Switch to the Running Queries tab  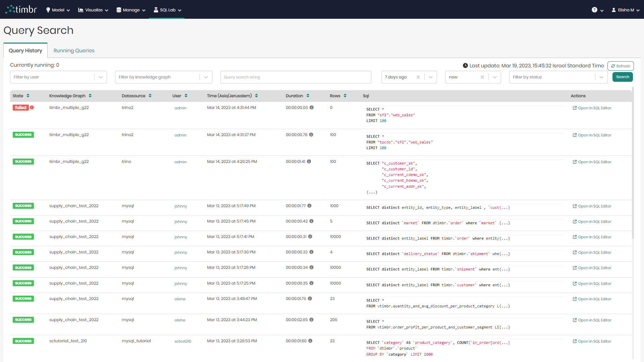pos(73,50)
